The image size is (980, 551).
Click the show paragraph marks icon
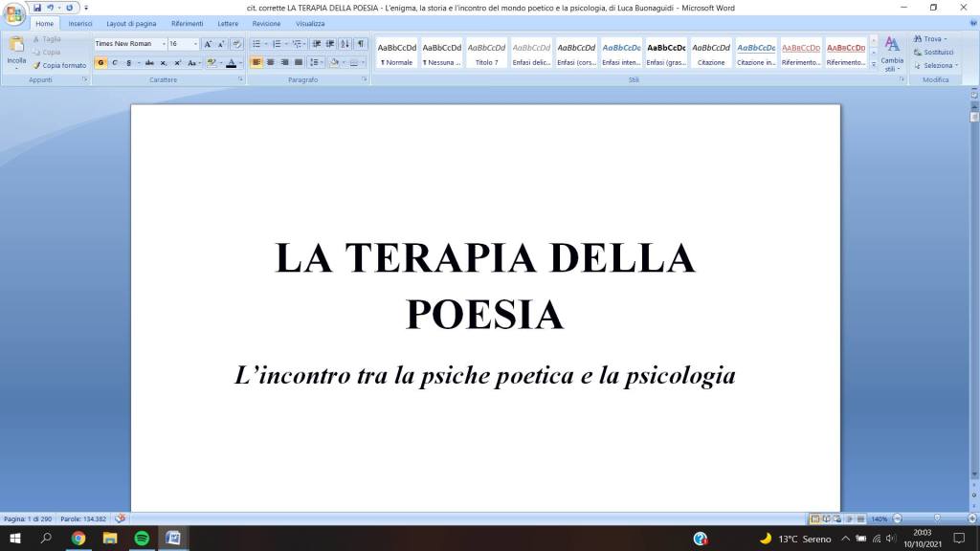click(360, 44)
